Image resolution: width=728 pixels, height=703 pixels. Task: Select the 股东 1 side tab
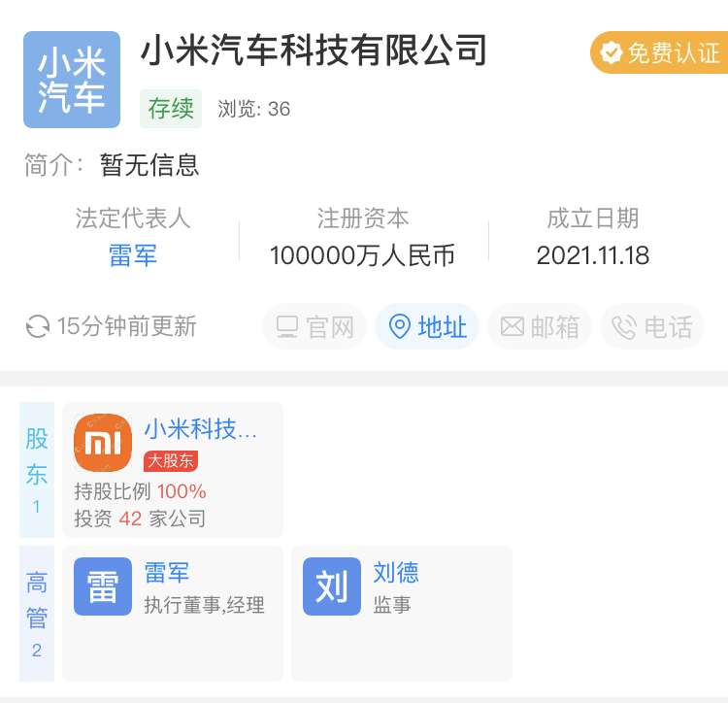[x=37, y=470]
